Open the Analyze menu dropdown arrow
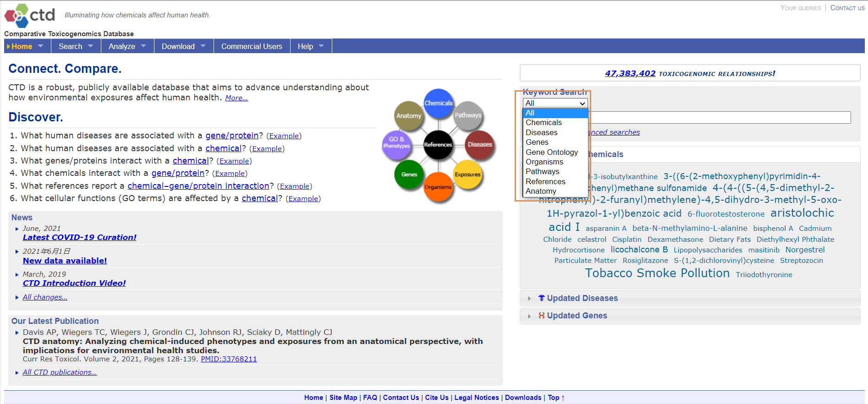The image size is (868, 404). click(x=143, y=46)
